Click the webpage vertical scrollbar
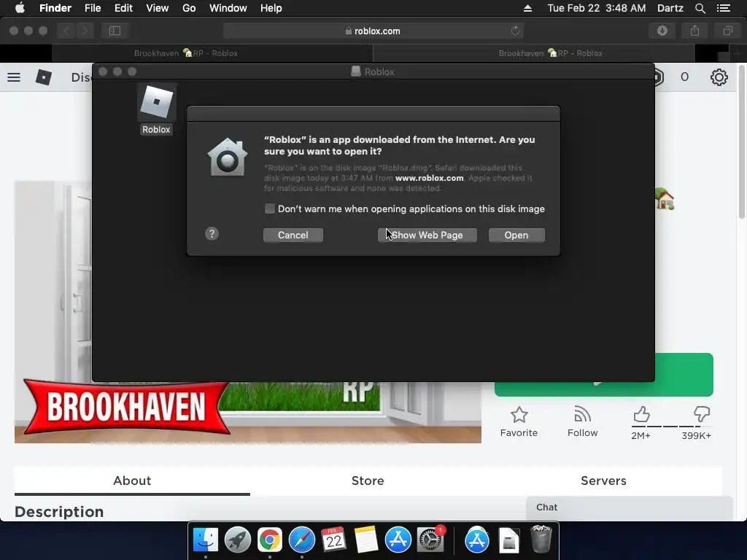Viewport: 747px width, 560px height. (741, 143)
